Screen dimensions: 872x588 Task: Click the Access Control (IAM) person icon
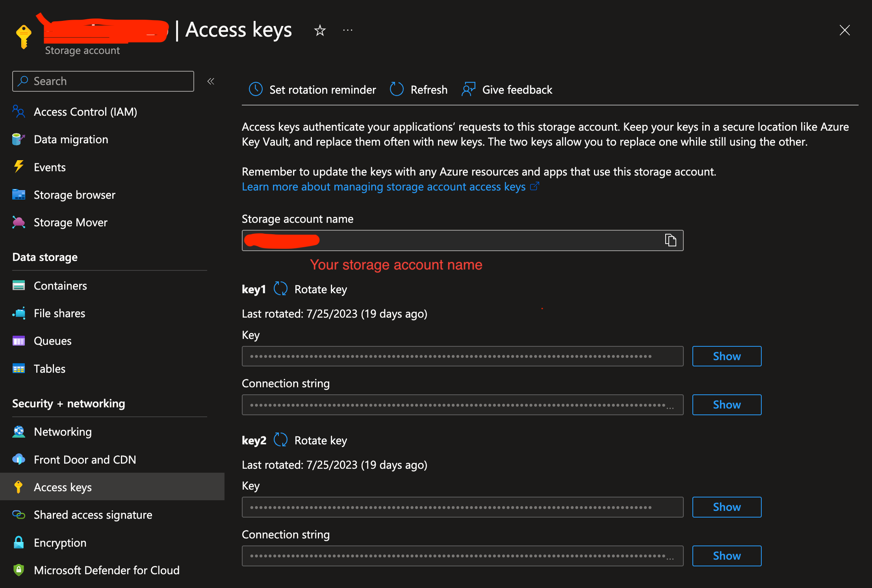click(x=19, y=111)
